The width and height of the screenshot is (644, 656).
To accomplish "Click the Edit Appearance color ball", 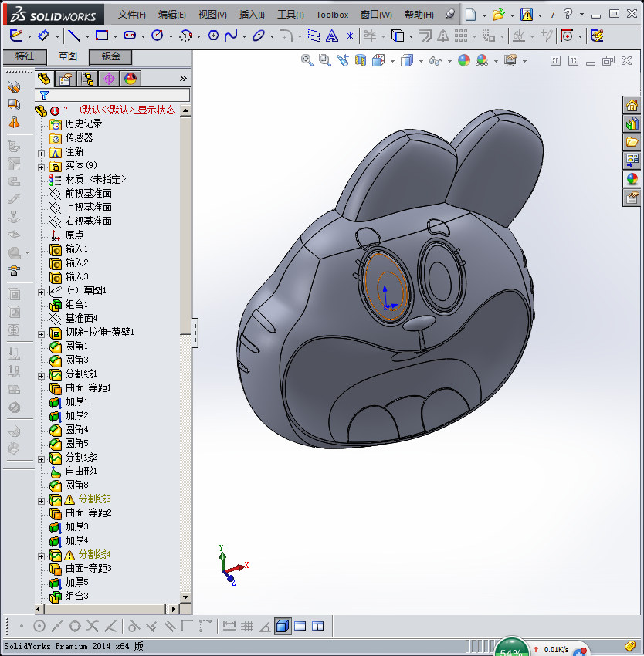I will pos(464,61).
